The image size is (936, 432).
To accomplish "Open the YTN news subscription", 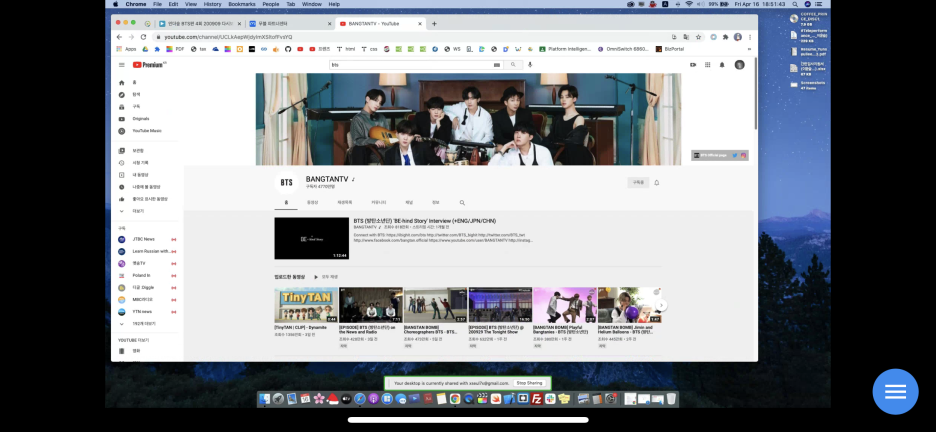I will point(143,311).
